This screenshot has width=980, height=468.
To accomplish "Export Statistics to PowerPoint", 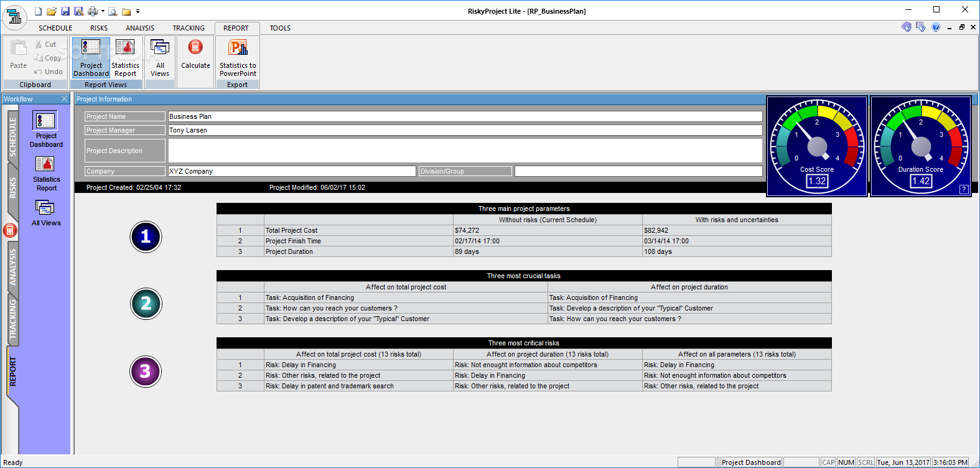I will pyautogui.click(x=238, y=58).
